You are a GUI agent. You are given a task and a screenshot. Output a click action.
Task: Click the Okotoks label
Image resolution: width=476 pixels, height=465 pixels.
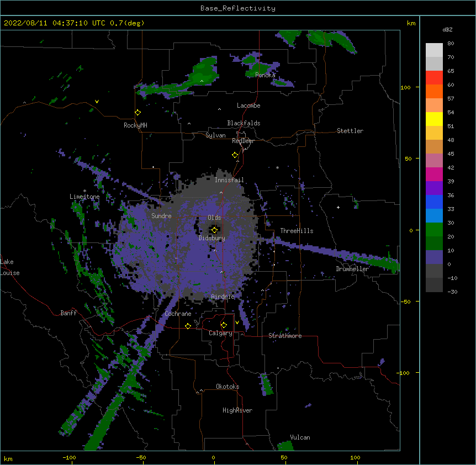[228, 387]
